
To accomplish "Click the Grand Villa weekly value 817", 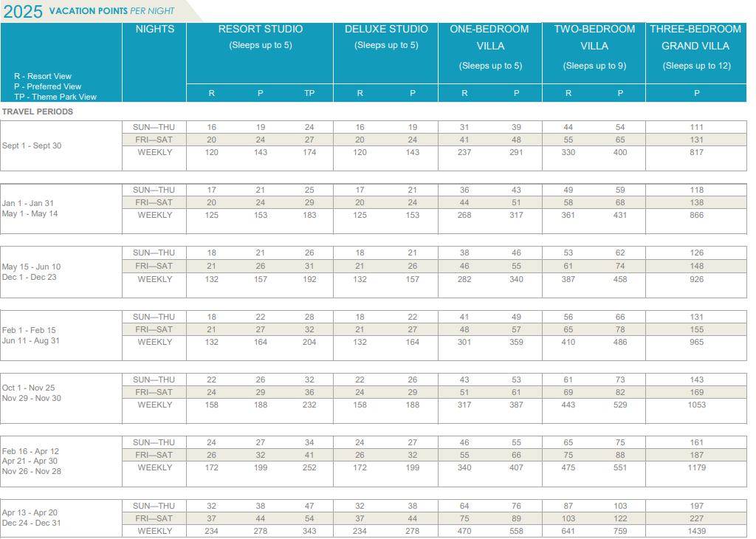I will [x=697, y=153].
